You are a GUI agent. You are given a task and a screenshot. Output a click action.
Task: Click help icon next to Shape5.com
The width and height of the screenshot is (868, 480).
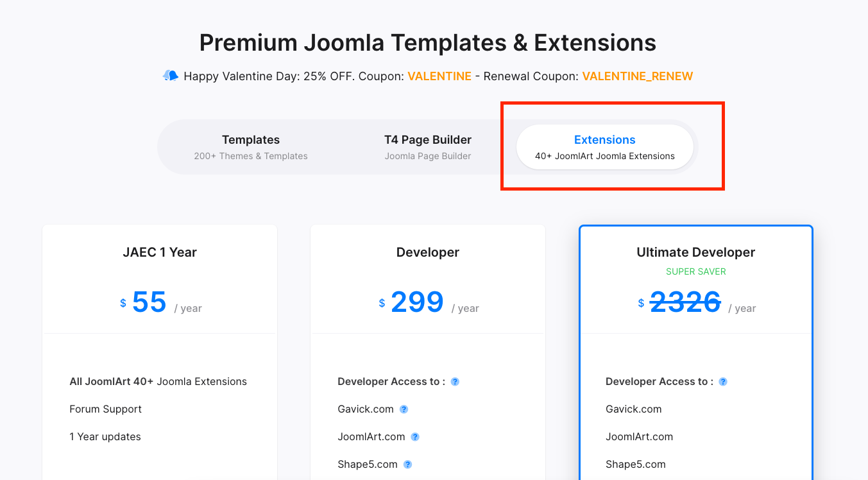(x=407, y=465)
